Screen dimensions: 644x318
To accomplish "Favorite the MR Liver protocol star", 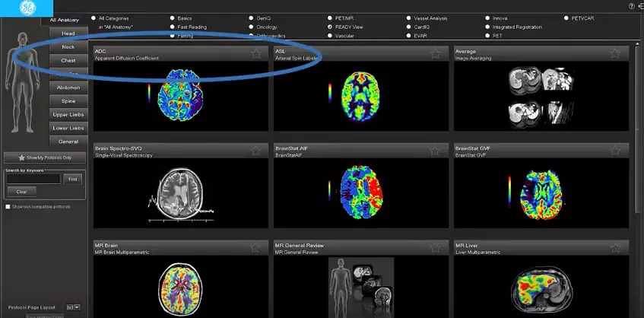I will (615, 247).
